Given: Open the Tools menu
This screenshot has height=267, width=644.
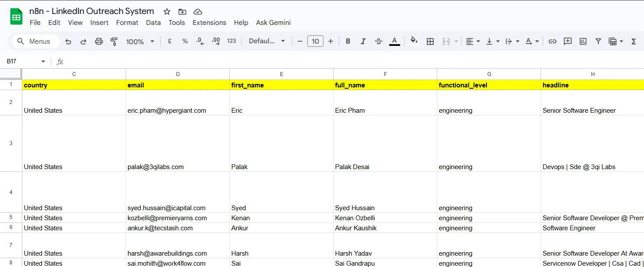Looking at the screenshot, I should tap(176, 23).
